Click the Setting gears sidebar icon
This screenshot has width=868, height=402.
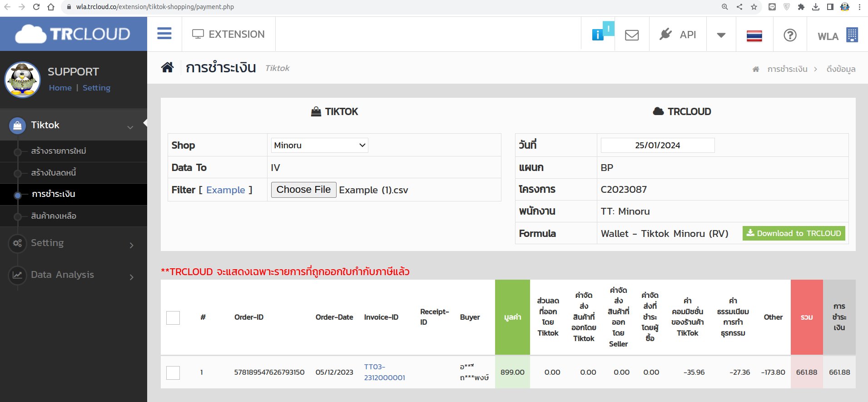[x=17, y=243]
